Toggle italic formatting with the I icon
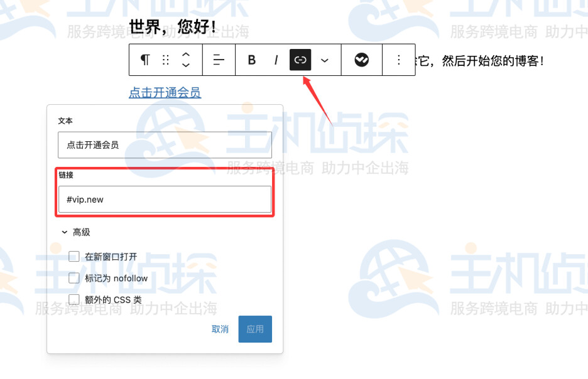This screenshot has height=379, width=588. click(x=276, y=60)
